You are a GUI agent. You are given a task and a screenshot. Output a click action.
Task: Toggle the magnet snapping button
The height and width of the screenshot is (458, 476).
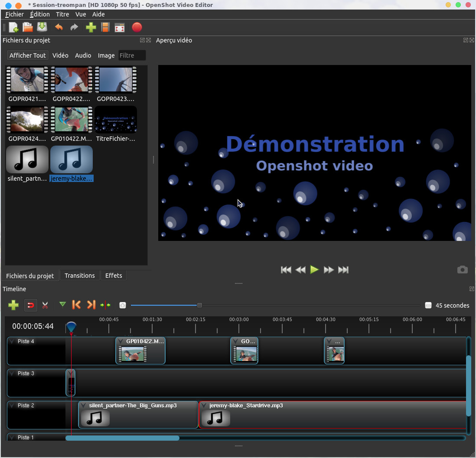point(30,305)
